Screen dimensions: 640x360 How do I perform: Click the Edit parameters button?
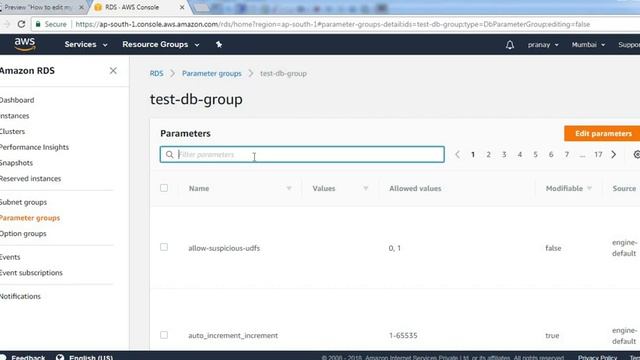tap(602, 133)
